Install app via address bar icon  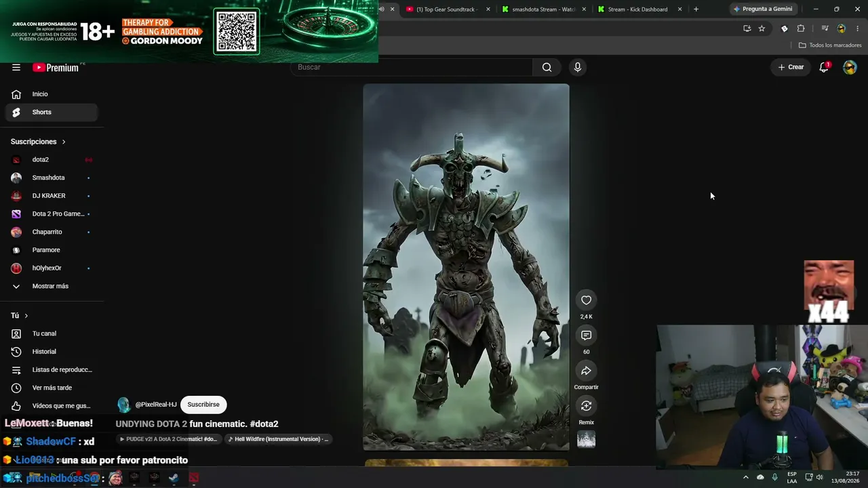[x=747, y=28]
